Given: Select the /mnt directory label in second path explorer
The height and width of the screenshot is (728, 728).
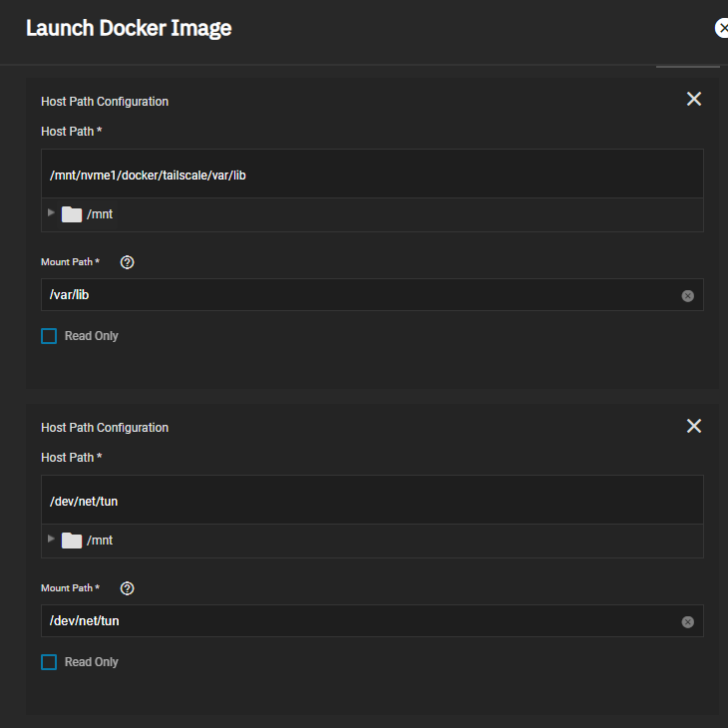Looking at the screenshot, I should 100,541.
